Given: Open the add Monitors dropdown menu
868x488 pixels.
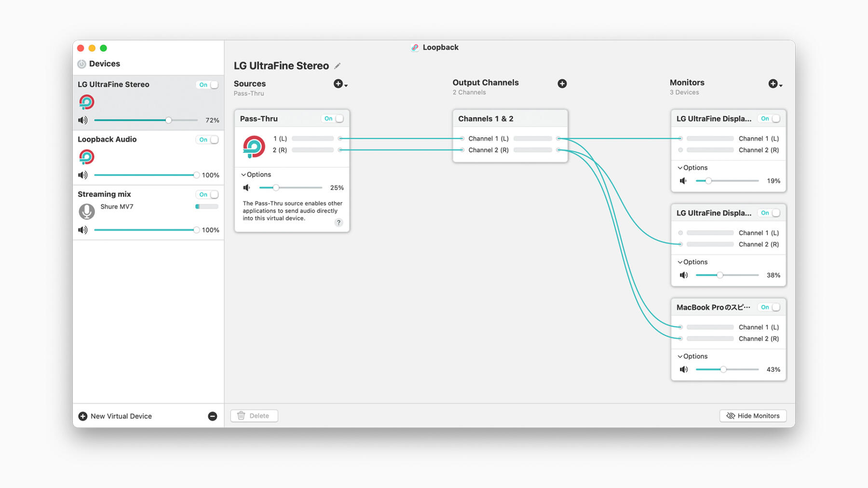Looking at the screenshot, I should pyautogui.click(x=775, y=84).
